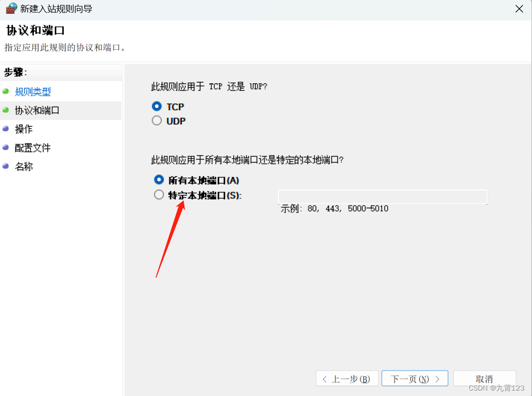The height and width of the screenshot is (396, 532).
Task: Click question text 此规则应用于 TCP 还是 UDP?
Action: click(209, 87)
